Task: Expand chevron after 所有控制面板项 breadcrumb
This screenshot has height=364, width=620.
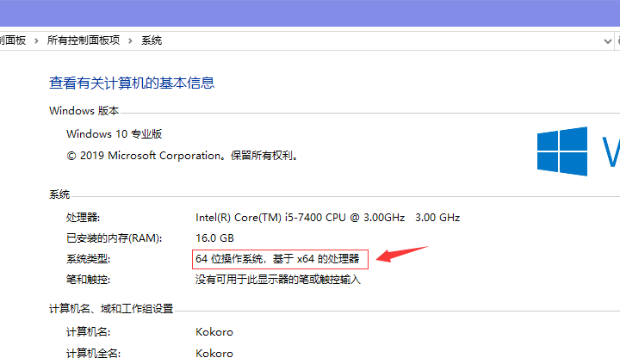Action: tap(130, 40)
